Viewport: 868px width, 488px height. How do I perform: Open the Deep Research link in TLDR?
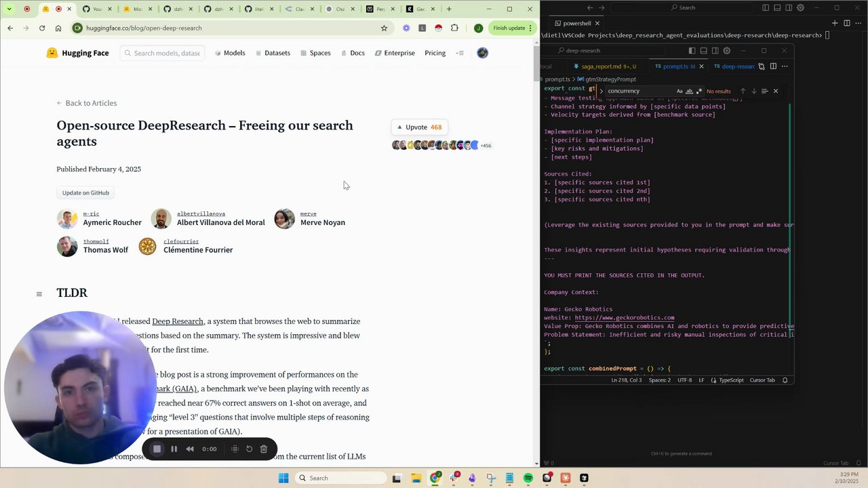pyautogui.click(x=178, y=321)
